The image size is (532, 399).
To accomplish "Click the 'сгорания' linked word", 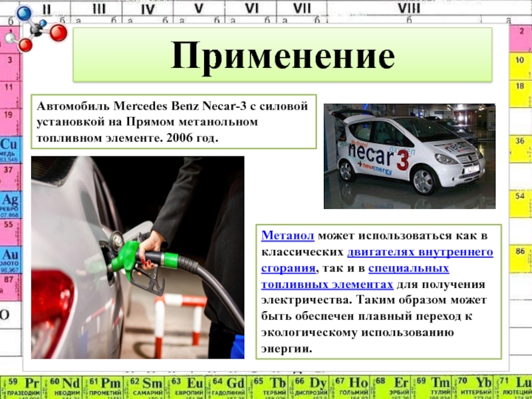I will click(x=289, y=268).
